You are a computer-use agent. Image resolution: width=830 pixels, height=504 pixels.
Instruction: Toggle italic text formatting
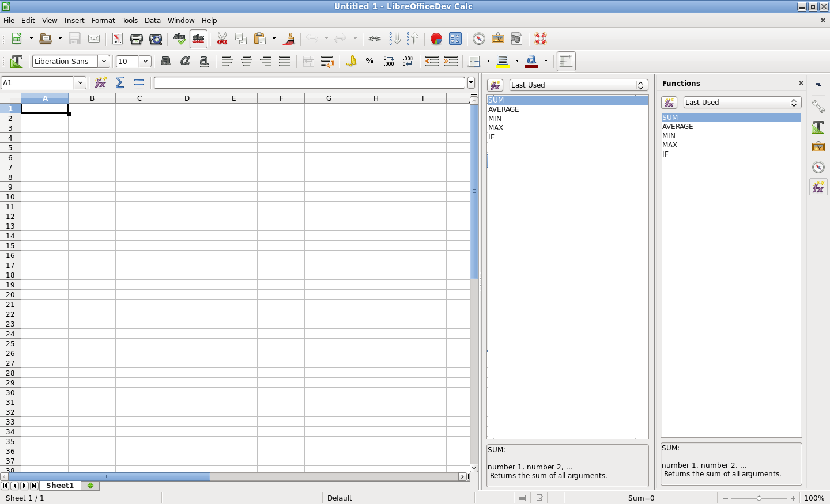click(x=185, y=62)
